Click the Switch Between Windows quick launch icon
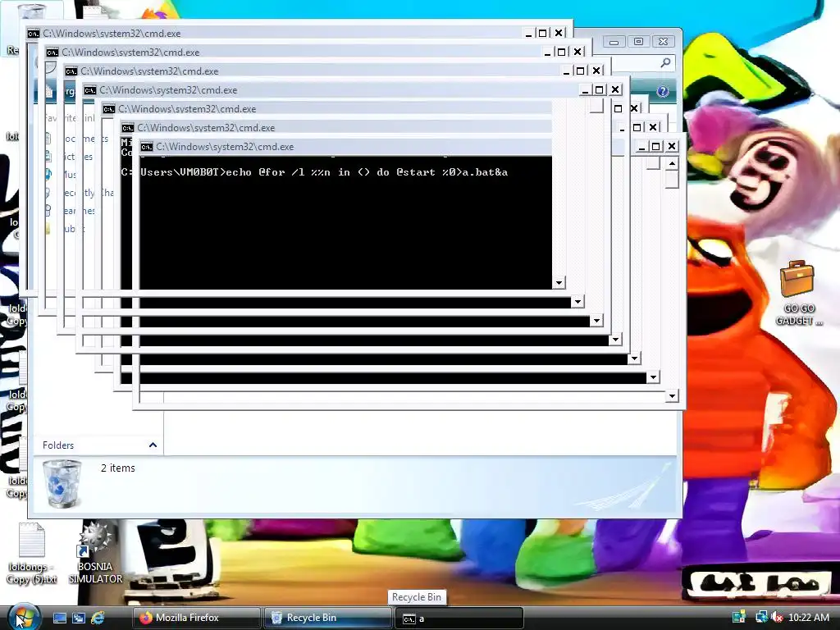840x630 pixels. tap(78, 618)
